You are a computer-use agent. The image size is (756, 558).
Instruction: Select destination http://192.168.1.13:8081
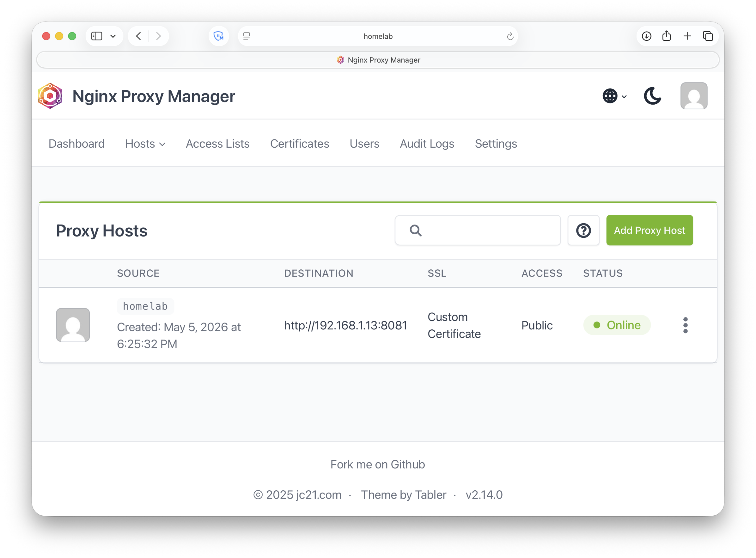[346, 325]
